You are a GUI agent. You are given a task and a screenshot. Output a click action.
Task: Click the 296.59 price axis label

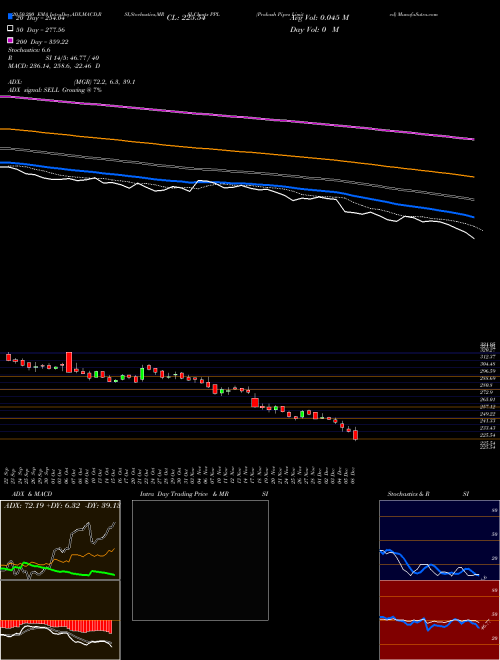click(488, 371)
